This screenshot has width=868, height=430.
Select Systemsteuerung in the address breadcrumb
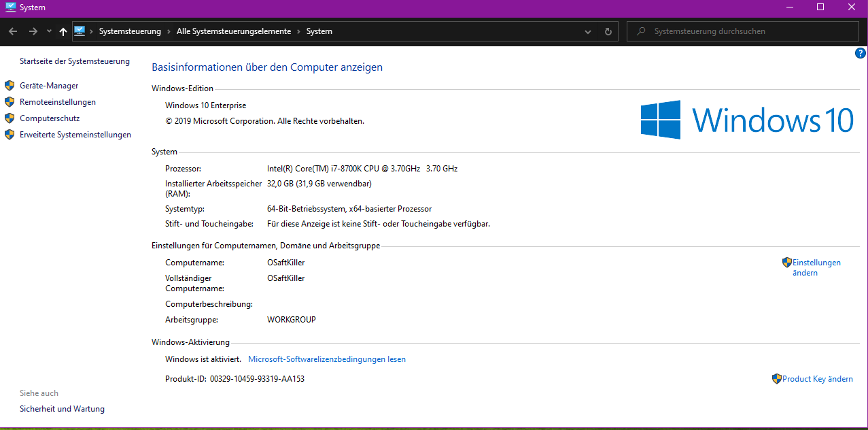point(130,31)
